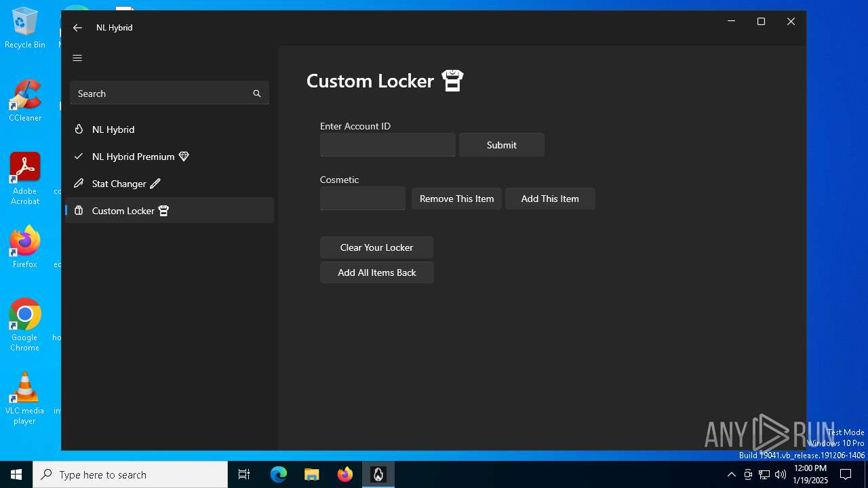Viewport: 868px width, 488px height.
Task: Open Firefox desktop shortcut
Action: click(25, 247)
